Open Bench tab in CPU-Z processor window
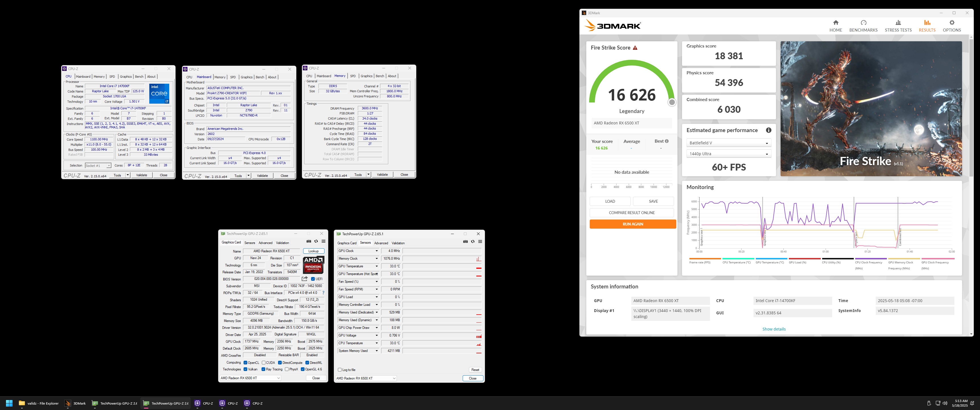Screen dimensions: 980x410 (x=139, y=76)
